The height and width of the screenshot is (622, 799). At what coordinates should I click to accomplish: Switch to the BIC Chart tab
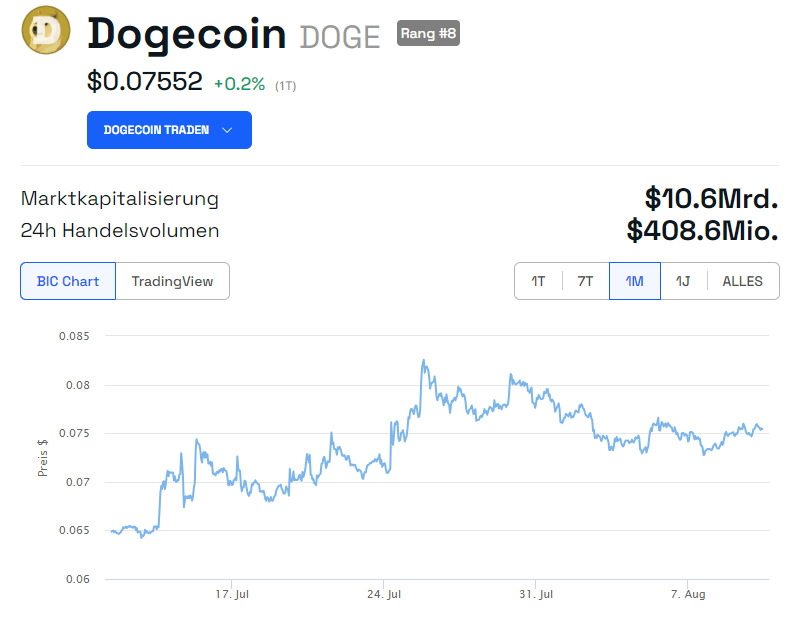(x=68, y=281)
